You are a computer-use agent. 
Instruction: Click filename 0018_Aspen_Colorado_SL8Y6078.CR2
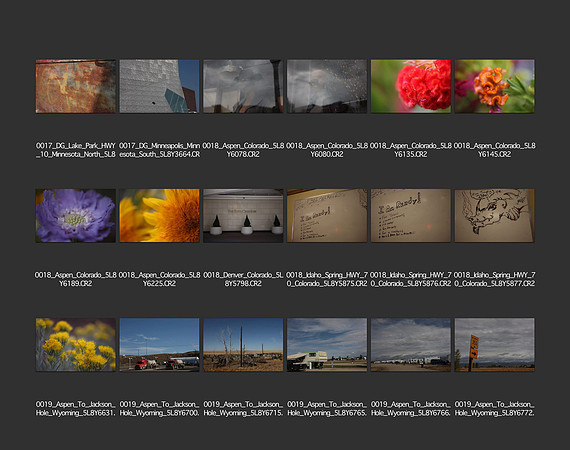[243, 150]
